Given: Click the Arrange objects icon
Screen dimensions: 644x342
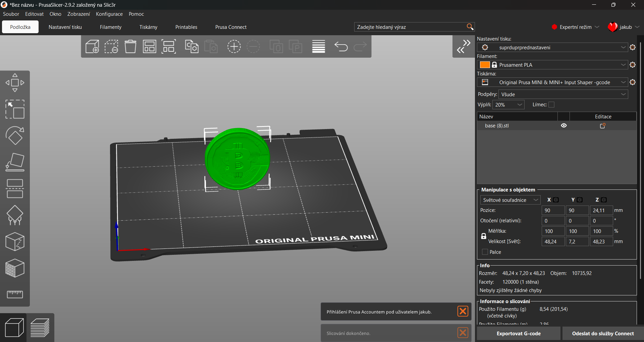Looking at the screenshot, I should coord(150,47).
